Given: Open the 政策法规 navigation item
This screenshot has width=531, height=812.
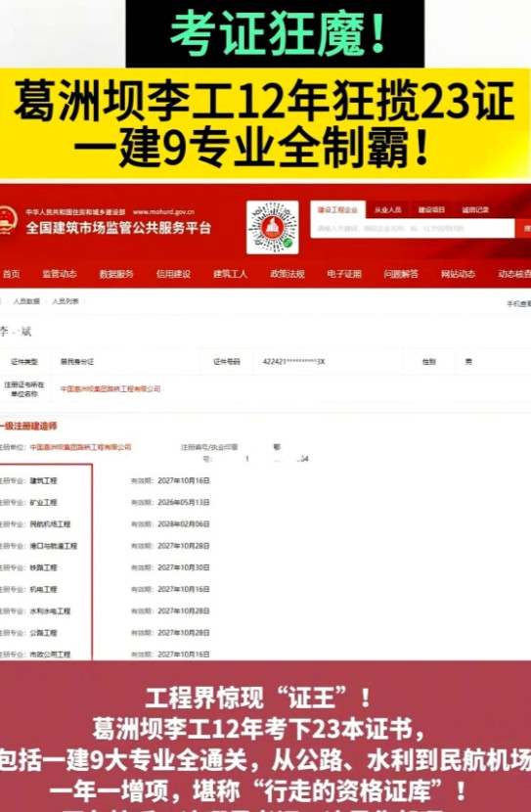Looking at the screenshot, I should 288,274.
